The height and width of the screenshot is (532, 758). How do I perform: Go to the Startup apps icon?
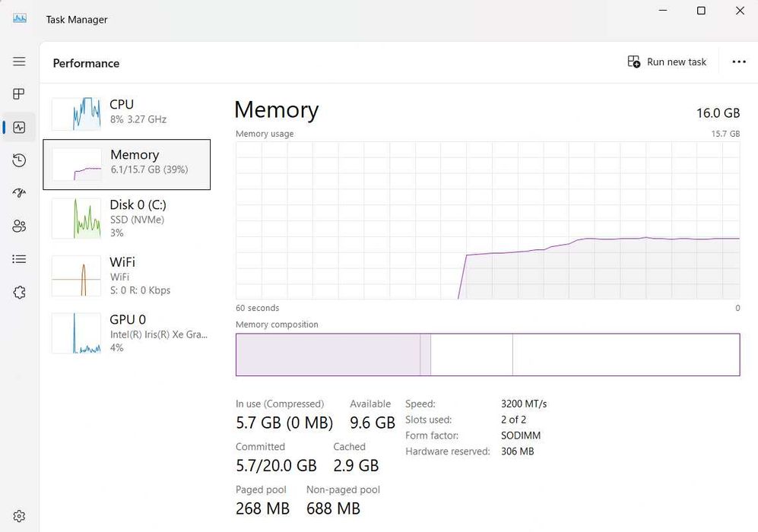pos(19,193)
